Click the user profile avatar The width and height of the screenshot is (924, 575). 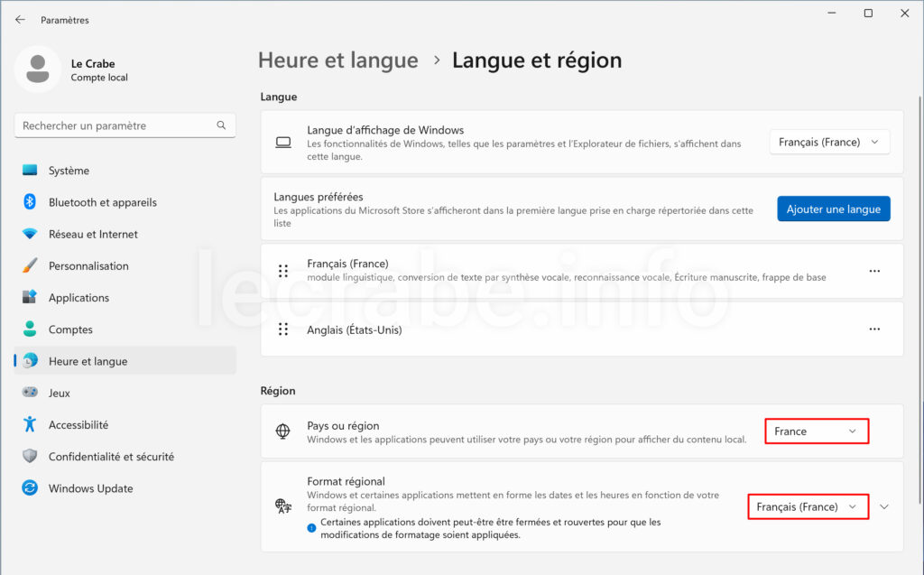38,69
